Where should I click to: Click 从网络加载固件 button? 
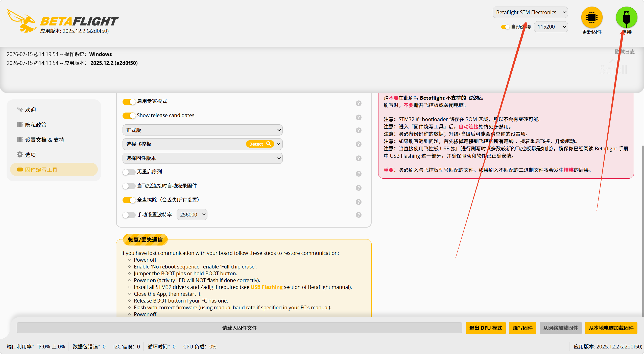(x=561, y=328)
